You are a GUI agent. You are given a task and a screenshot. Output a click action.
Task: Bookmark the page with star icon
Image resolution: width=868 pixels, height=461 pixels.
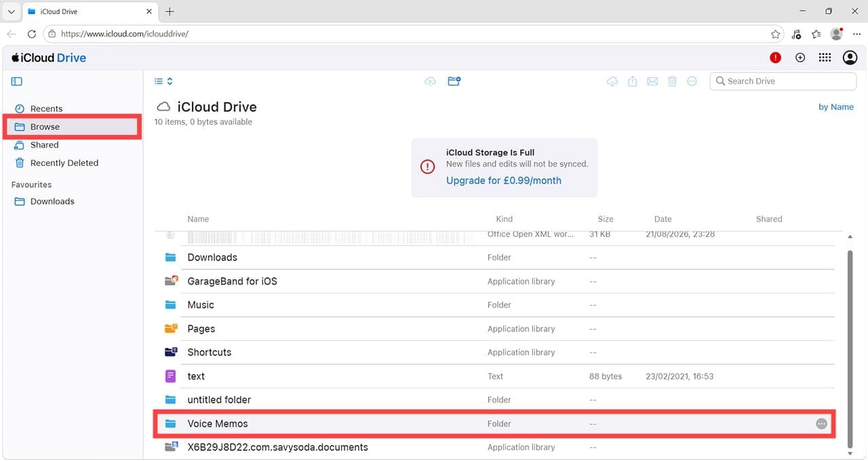pos(775,34)
